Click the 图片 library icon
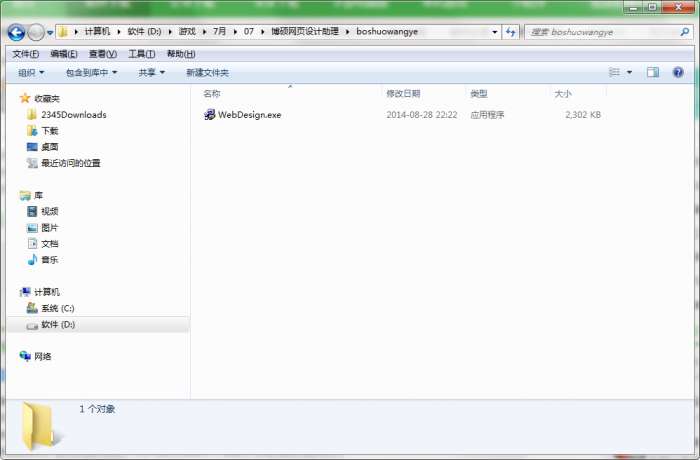This screenshot has height=460, width=700. [x=32, y=228]
